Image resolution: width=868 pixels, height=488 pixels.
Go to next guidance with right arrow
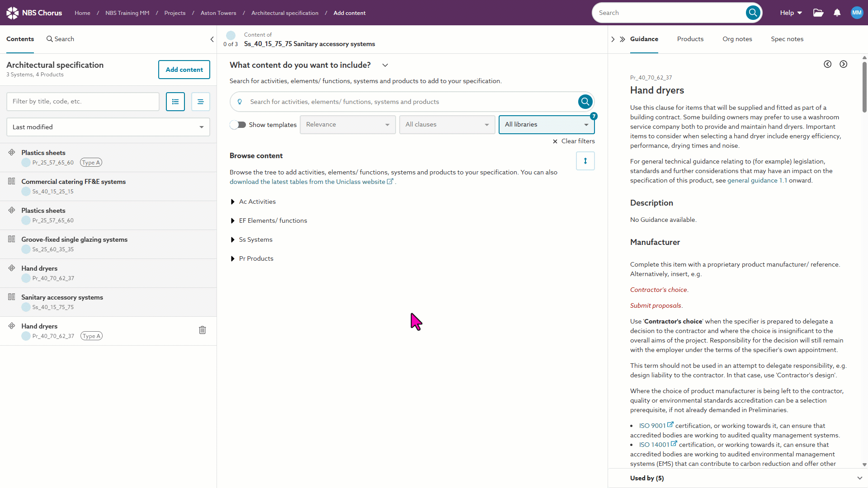tap(843, 64)
